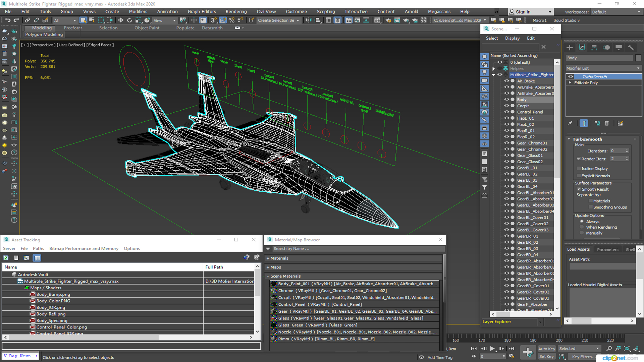Open the Display tab in Command Panel
Screen dimensions: 644x362
point(619,48)
